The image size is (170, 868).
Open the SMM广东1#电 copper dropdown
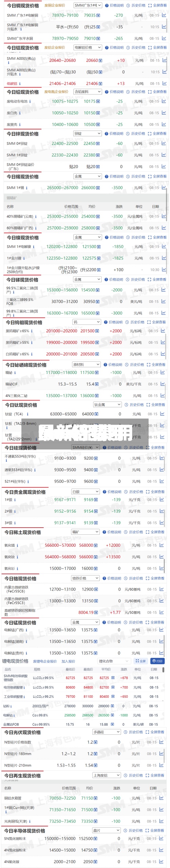pos(88,5)
